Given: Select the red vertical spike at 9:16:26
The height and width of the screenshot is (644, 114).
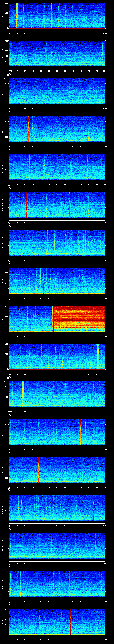Looking at the screenshot, I should (52, 15).
